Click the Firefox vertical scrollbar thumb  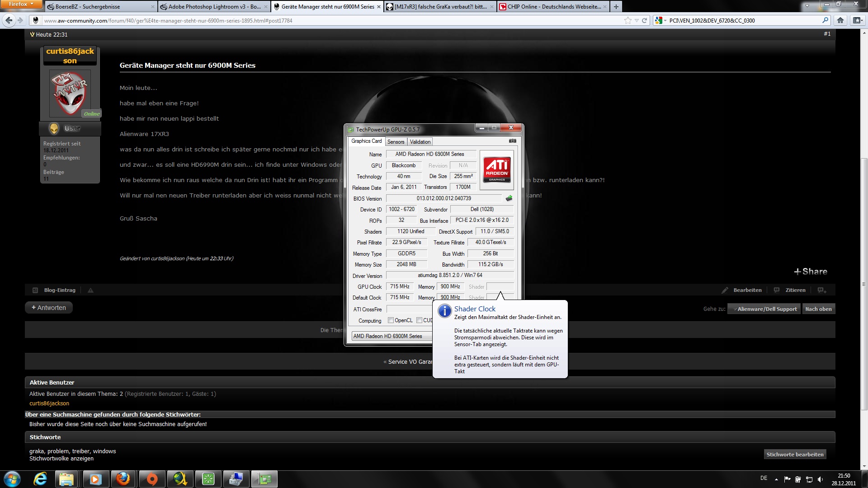point(864,285)
